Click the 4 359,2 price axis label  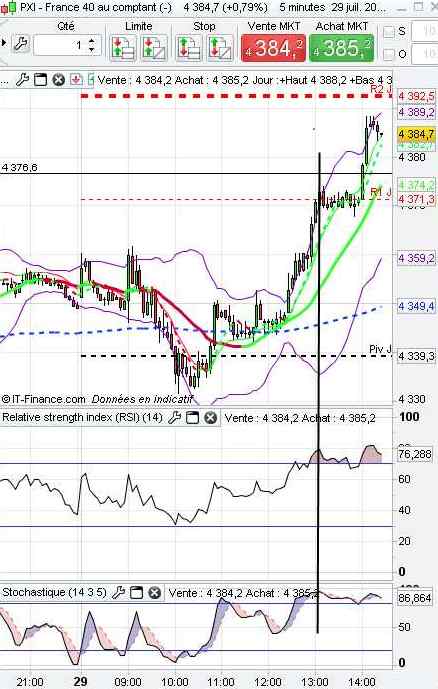pos(416,258)
